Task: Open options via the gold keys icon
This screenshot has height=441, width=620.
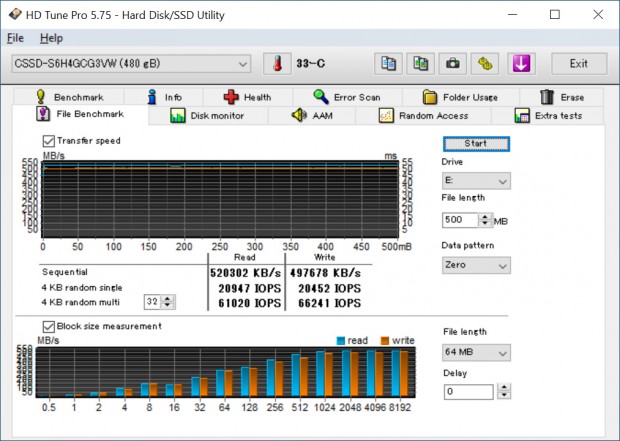Action: pyautogui.click(x=485, y=64)
